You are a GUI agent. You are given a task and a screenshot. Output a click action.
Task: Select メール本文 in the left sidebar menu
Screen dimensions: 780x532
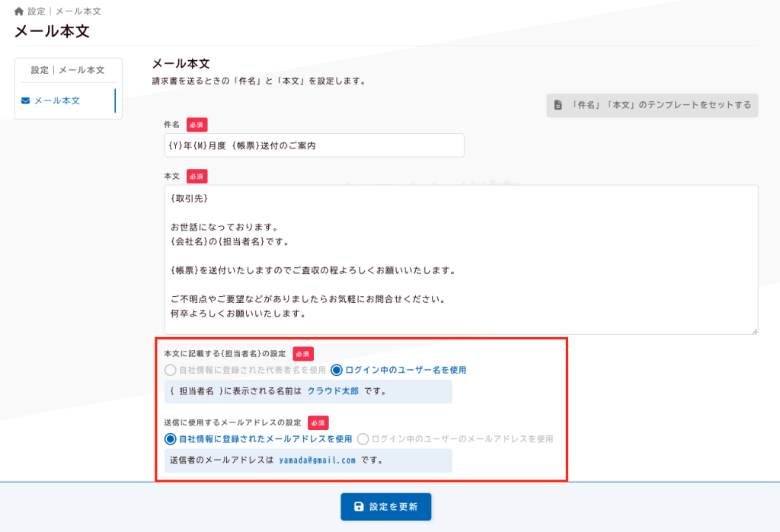[56, 100]
